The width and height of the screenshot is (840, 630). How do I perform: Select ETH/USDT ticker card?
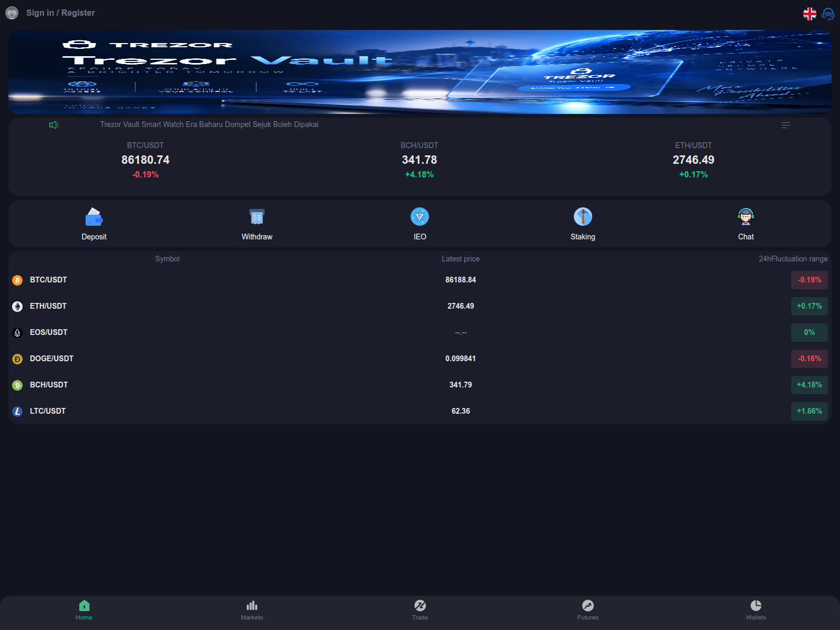coord(694,160)
